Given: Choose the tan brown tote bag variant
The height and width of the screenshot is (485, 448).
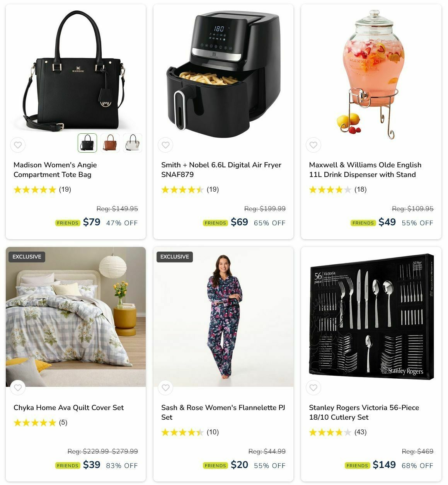Looking at the screenshot, I should pos(110,143).
